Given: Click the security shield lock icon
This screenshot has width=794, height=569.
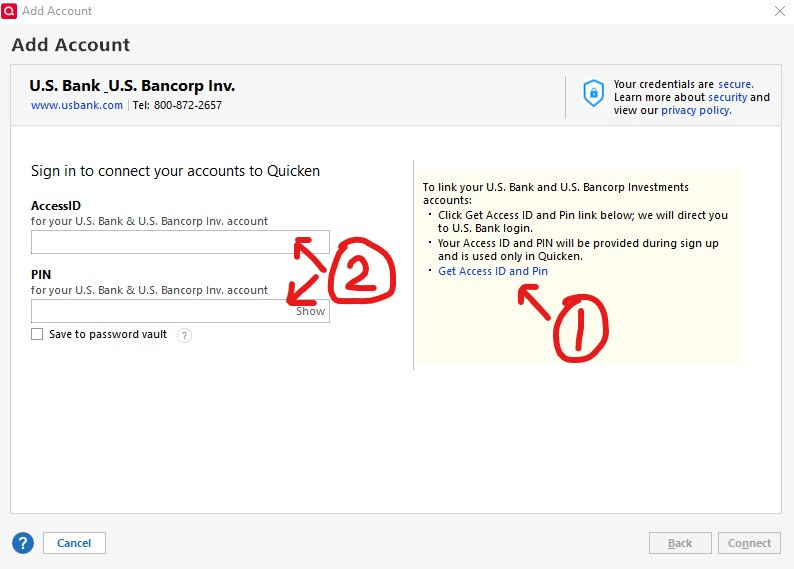Looking at the screenshot, I should coord(593,93).
